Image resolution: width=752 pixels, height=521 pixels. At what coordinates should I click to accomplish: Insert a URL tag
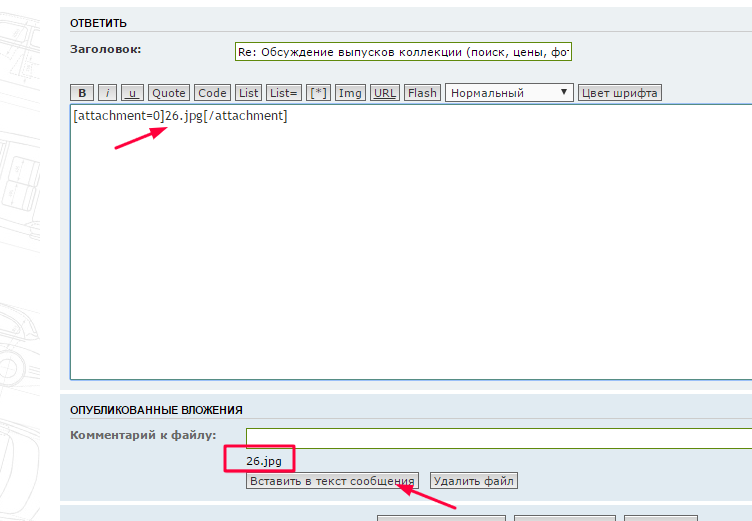(384, 93)
